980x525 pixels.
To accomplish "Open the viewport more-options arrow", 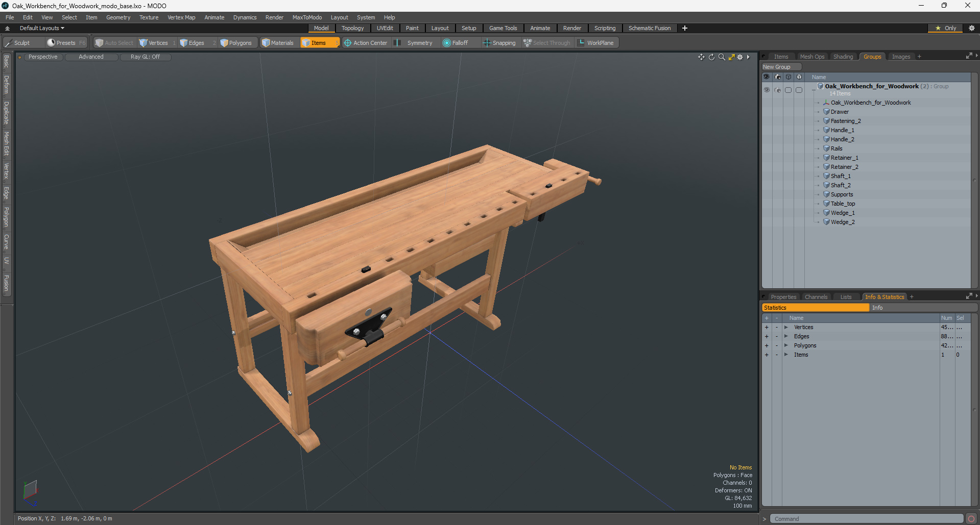I will pos(748,57).
